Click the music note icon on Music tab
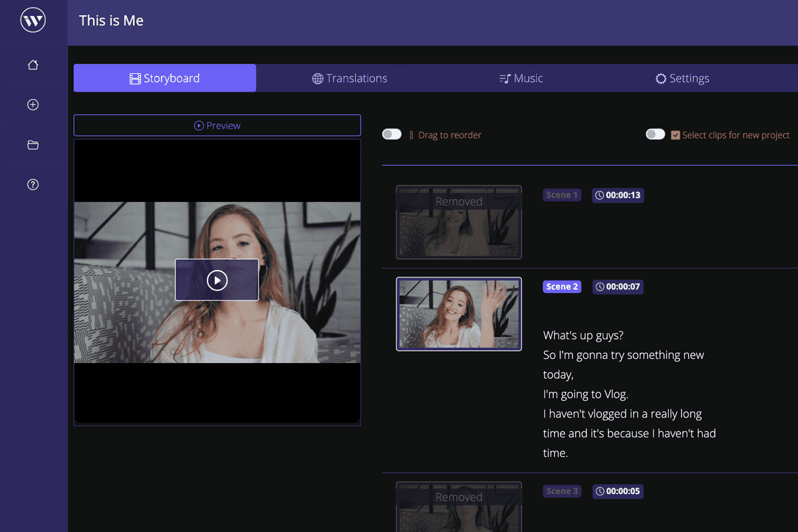The width and height of the screenshot is (798, 532). (505, 78)
